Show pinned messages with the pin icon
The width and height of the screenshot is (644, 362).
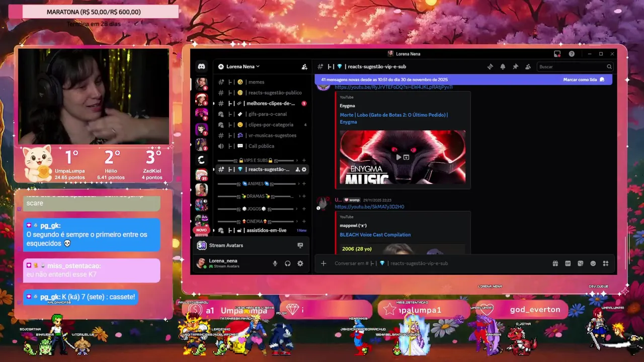(515, 66)
